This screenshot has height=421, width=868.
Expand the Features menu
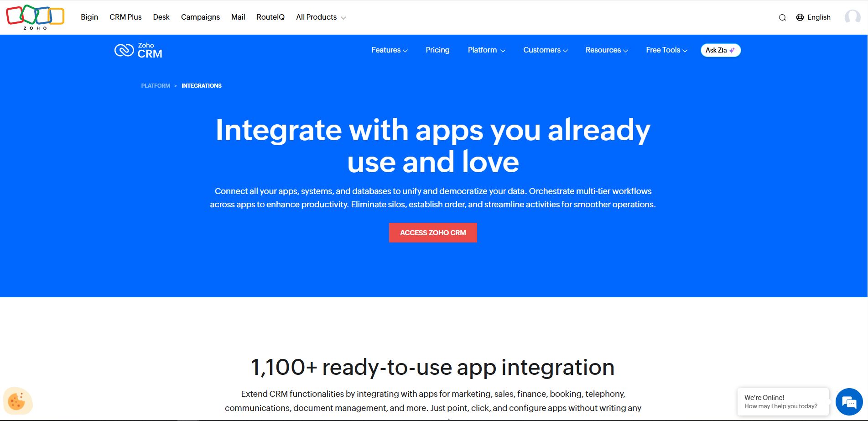390,50
